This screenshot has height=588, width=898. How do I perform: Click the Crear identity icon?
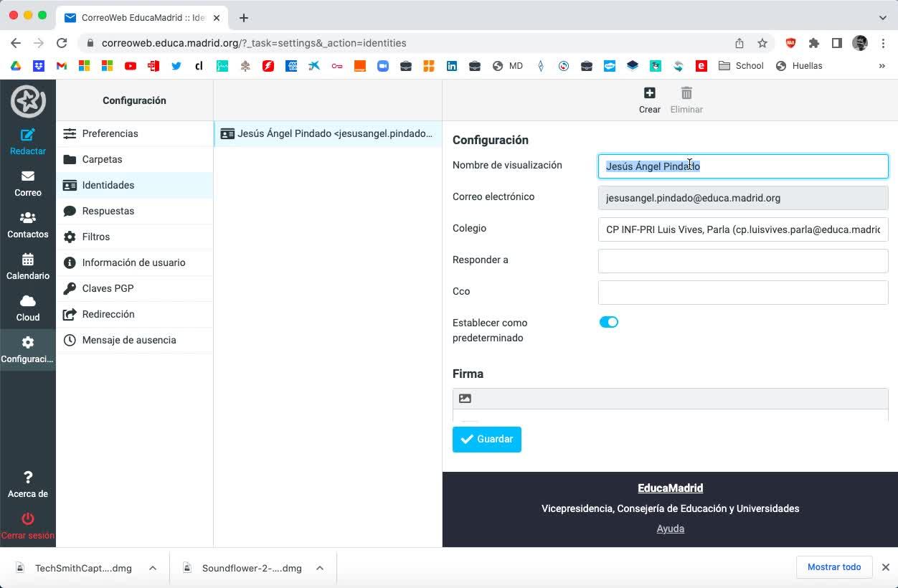649,93
